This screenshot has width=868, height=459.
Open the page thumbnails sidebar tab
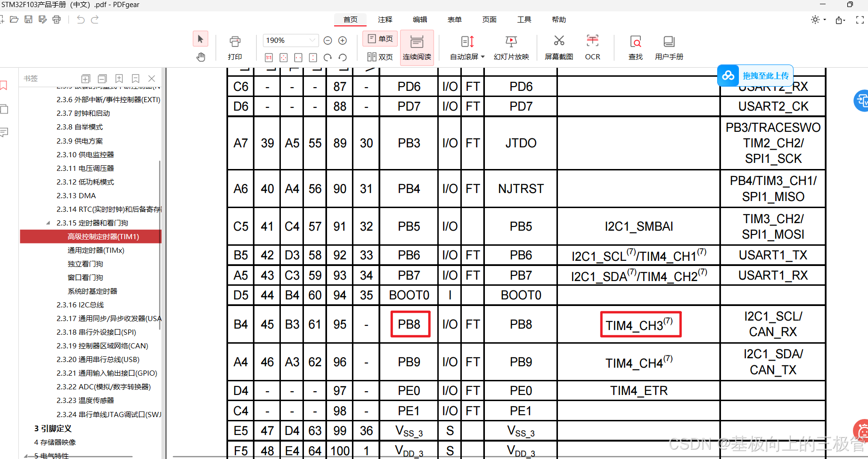(4, 109)
